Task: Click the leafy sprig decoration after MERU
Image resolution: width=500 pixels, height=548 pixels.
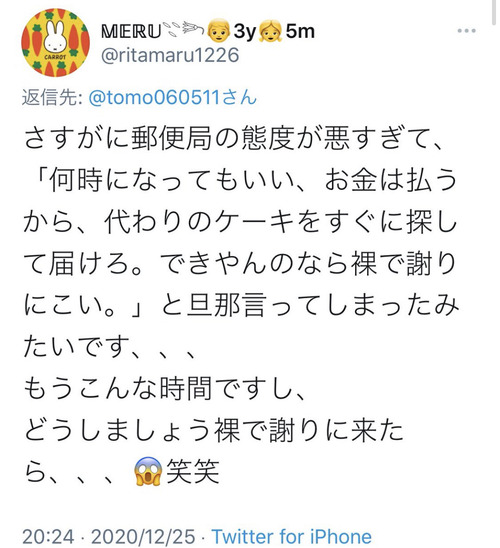Action: coord(184,30)
